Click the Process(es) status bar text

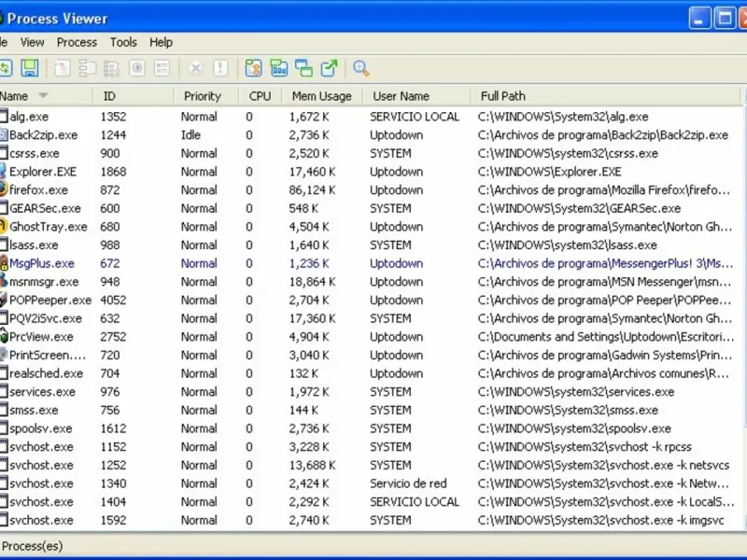[x=33, y=546]
